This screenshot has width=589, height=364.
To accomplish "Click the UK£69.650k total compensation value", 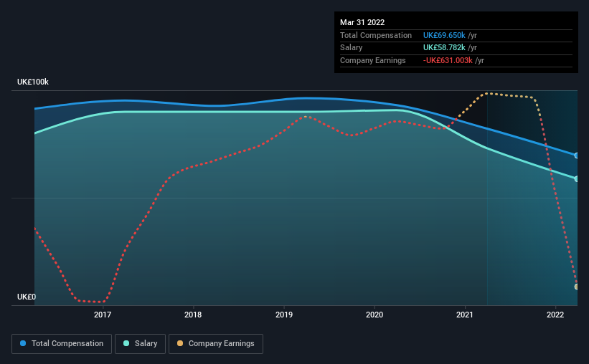I will 444,35.
